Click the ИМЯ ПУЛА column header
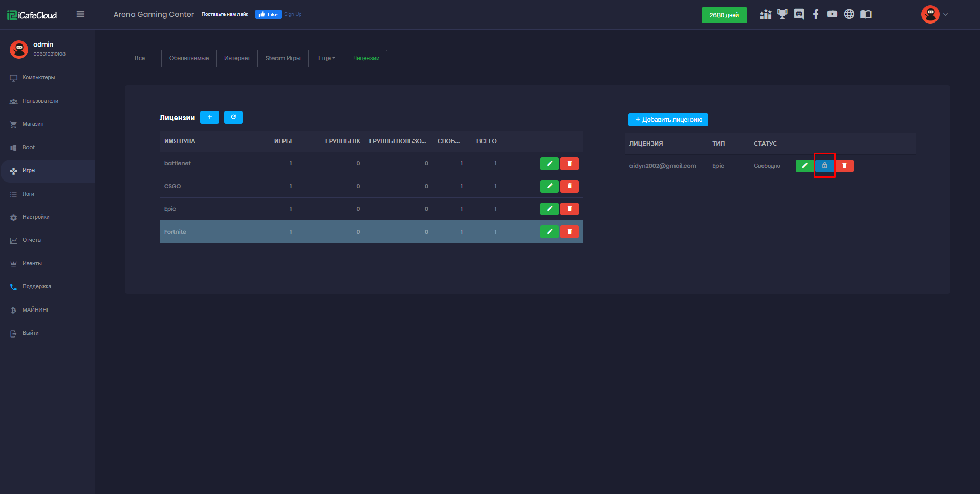Viewport: 980px width, 494px height. point(180,141)
